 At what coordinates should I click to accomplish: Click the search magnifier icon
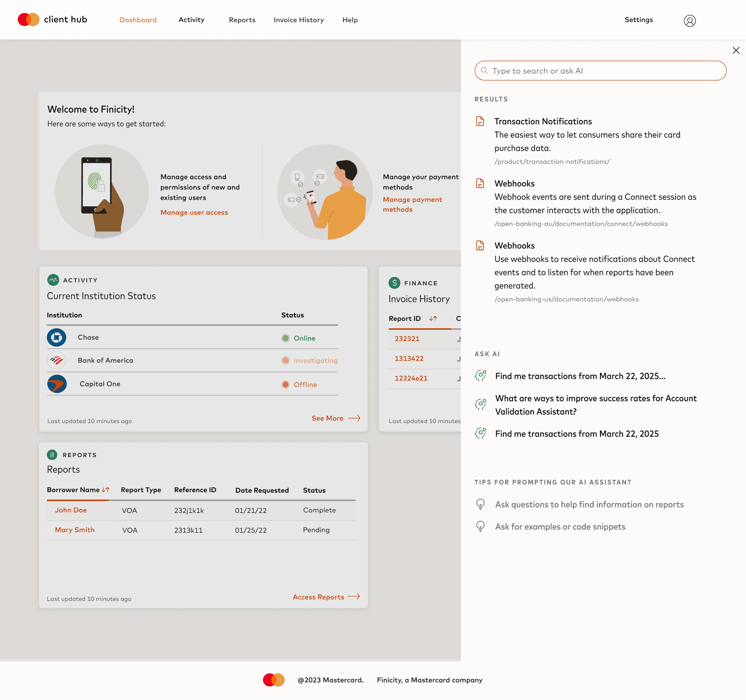point(485,71)
